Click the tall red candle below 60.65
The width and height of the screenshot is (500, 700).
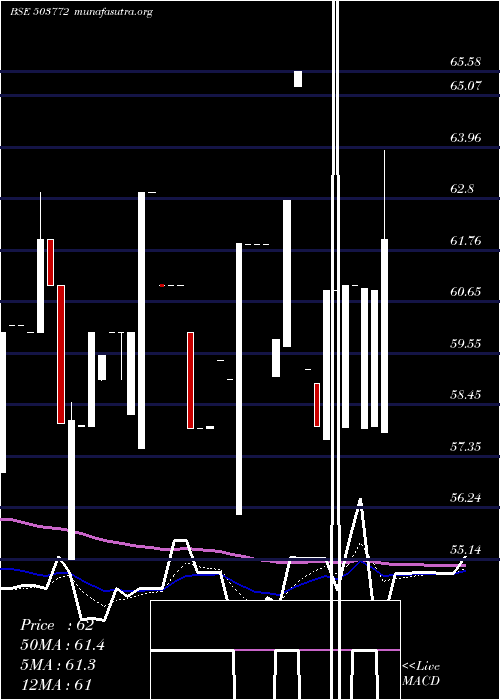point(61,354)
